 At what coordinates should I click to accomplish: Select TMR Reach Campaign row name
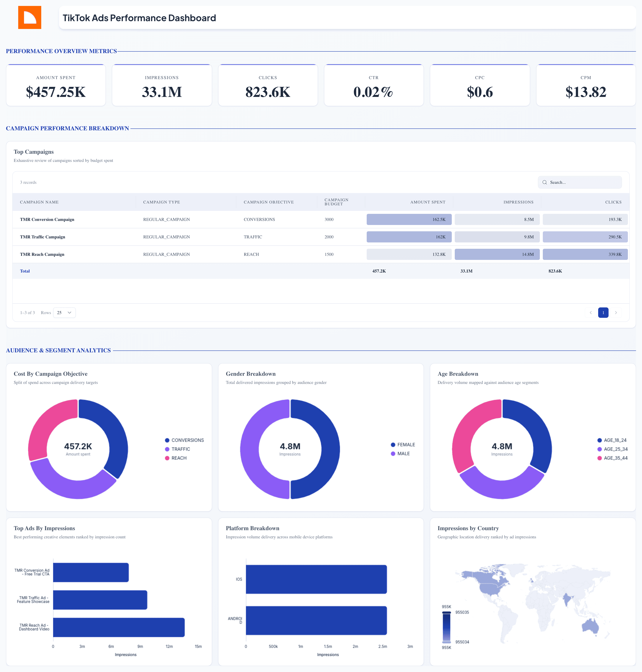(x=42, y=255)
